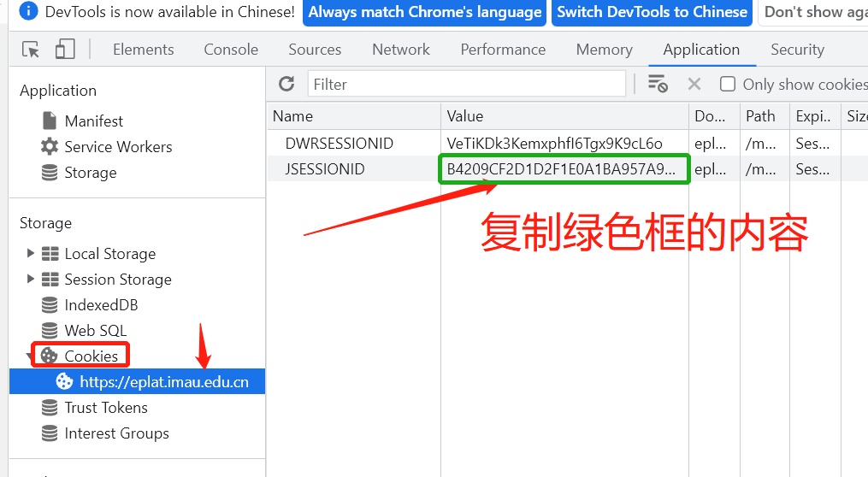
Task: Switch to the Elements tab
Action: tap(144, 50)
